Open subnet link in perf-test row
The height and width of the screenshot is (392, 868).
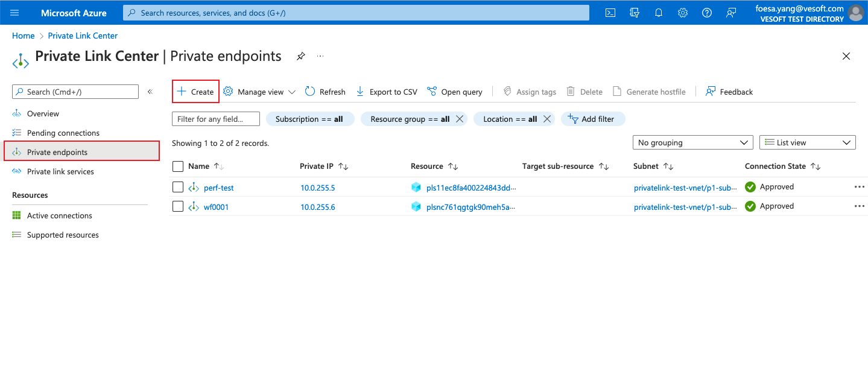pyautogui.click(x=685, y=188)
